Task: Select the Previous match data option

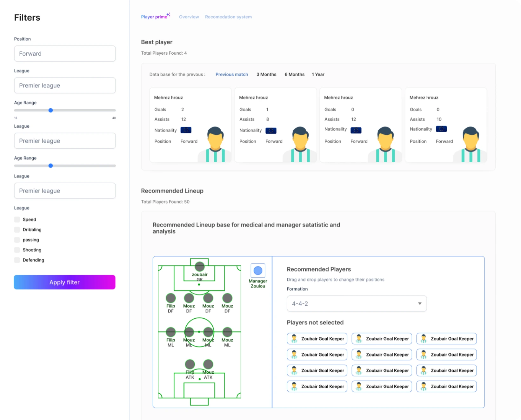Action: click(232, 74)
